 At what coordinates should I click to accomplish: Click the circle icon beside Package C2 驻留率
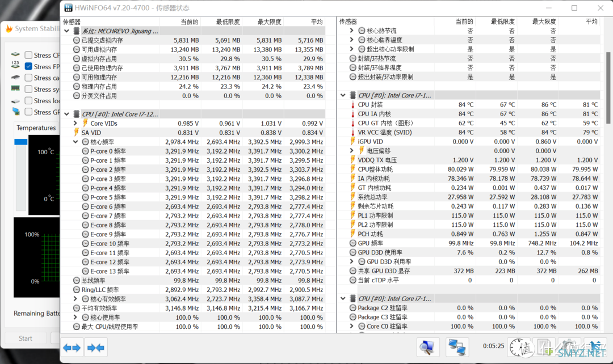pyautogui.click(x=352, y=308)
